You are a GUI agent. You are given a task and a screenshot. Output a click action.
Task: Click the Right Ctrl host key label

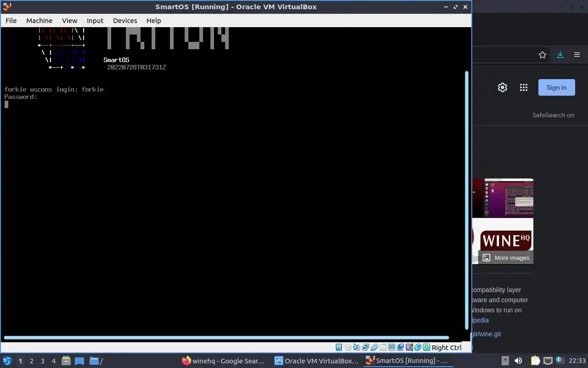pos(447,348)
